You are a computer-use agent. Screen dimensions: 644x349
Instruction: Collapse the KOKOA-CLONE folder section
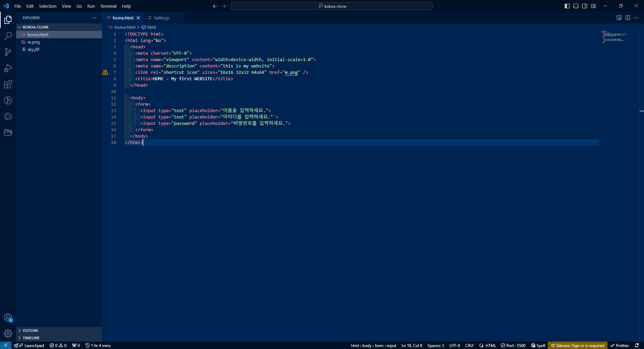click(59, 27)
